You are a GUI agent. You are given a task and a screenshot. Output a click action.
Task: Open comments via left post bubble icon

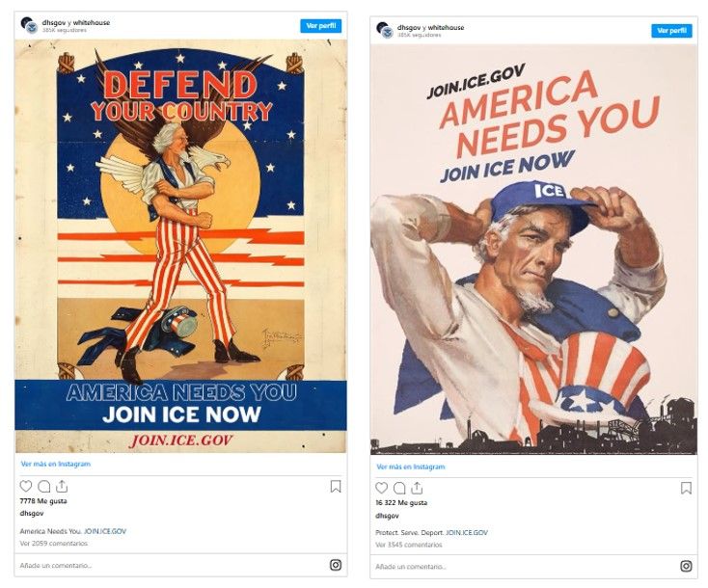[x=43, y=486]
